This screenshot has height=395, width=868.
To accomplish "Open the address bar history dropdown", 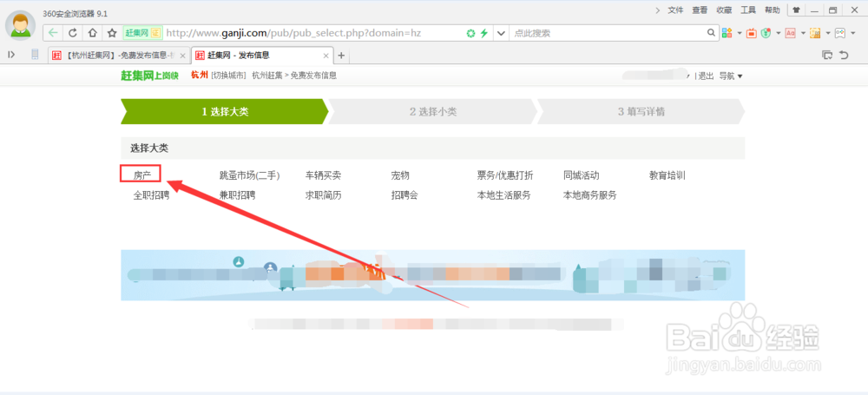I will [x=501, y=33].
